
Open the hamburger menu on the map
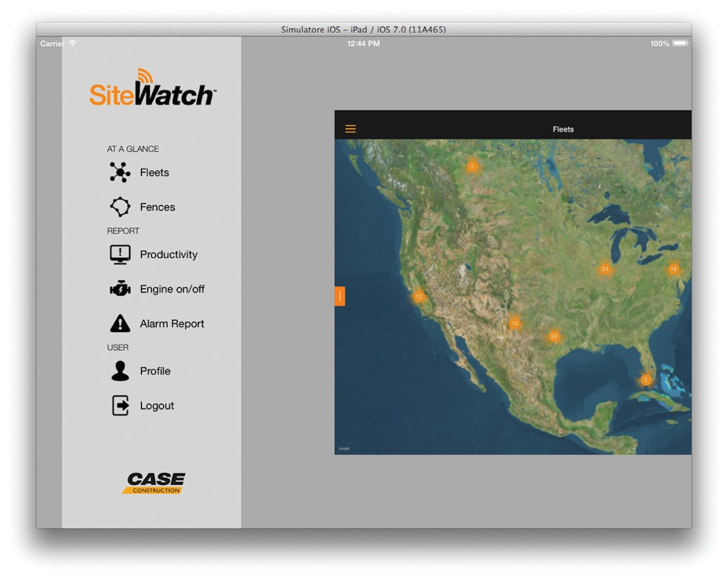pyautogui.click(x=350, y=129)
